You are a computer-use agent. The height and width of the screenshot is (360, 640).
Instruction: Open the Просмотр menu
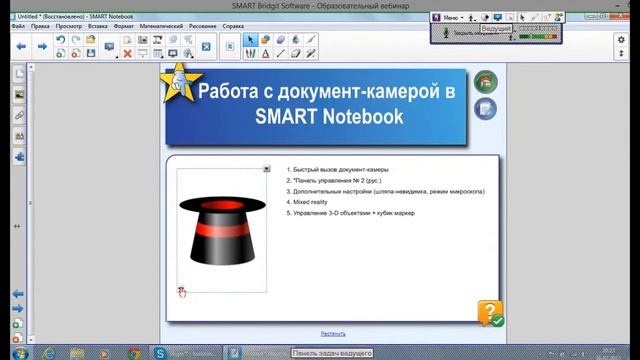[69, 26]
